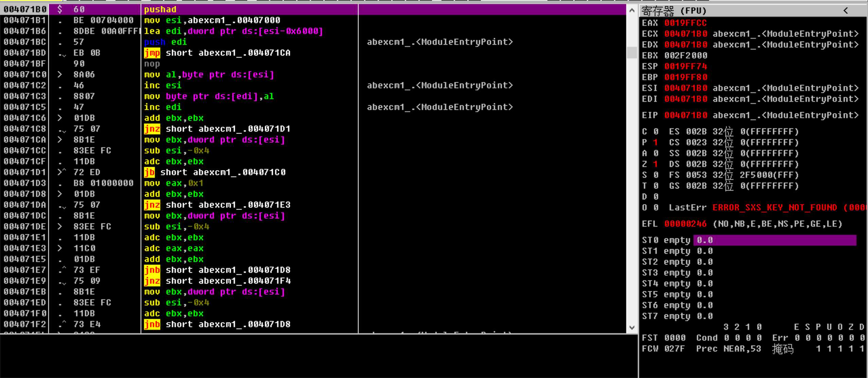868x378 pixels.
Task: Select the nop instruction at 004071BF
Action: coord(152,64)
